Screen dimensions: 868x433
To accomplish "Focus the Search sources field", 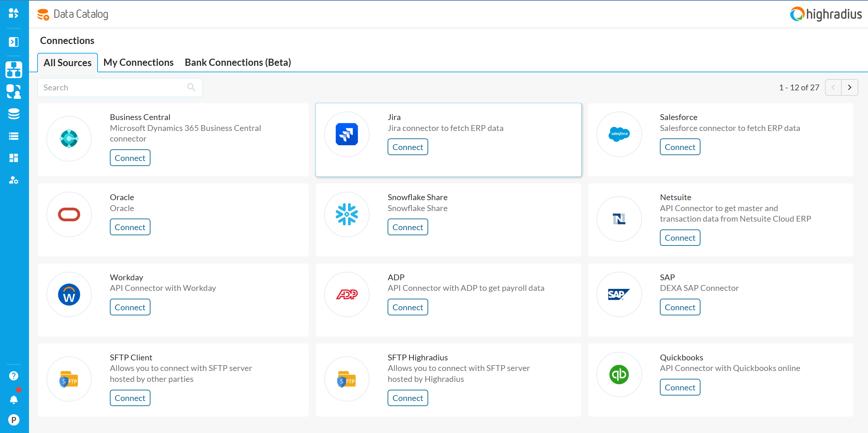I will (x=120, y=88).
